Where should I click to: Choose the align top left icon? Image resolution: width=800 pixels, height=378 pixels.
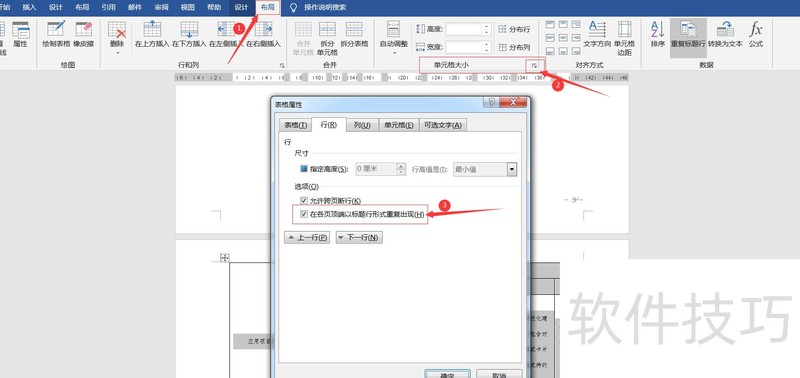coord(550,24)
